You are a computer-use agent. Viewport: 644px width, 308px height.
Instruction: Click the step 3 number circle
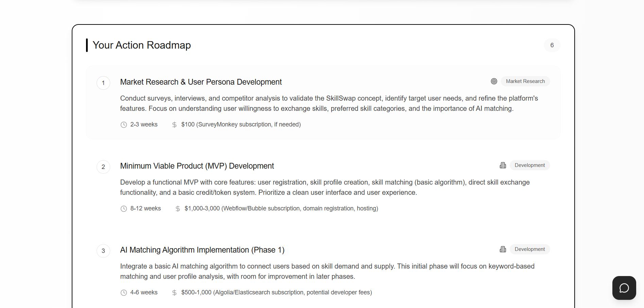coord(103,251)
